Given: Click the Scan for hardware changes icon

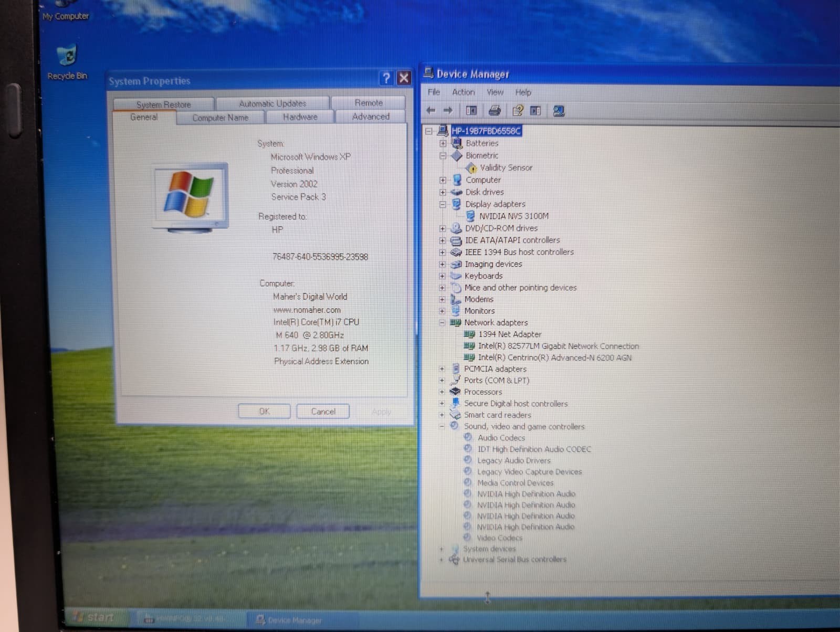Looking at the screenshot, I should click(559, 111).
